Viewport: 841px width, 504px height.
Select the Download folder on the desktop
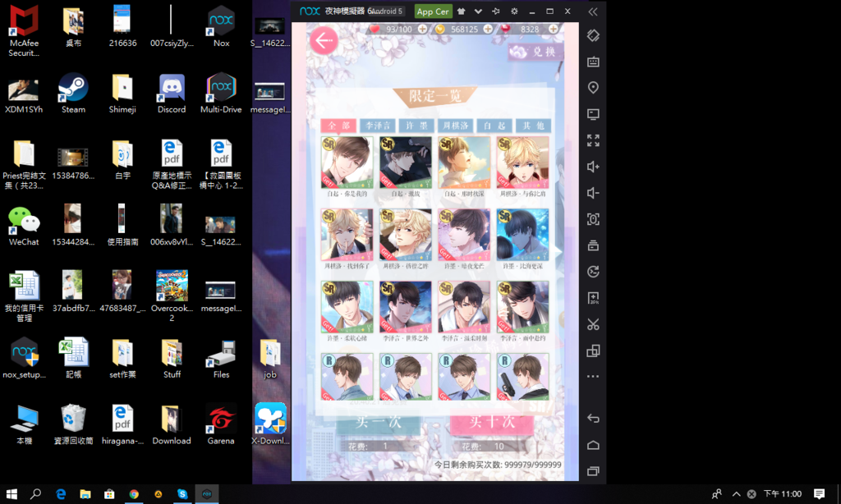tap(172, 425)
